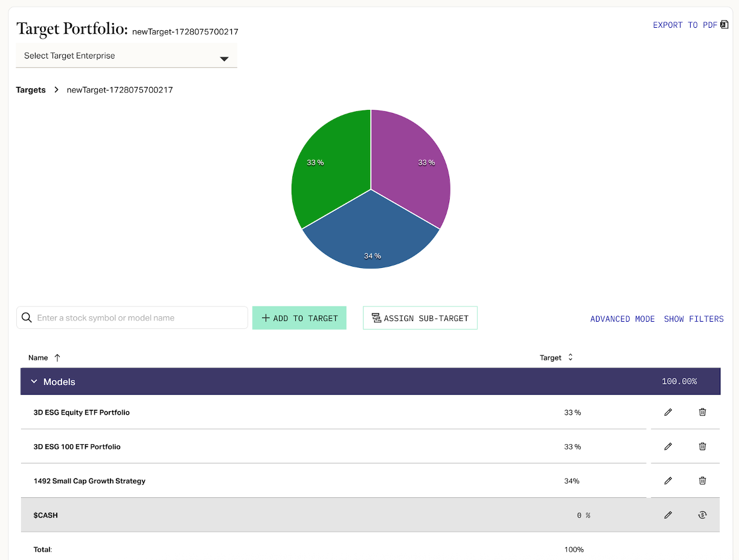Switch to Advanced Mode
The image size is (739, 560).
pos(622,319)
